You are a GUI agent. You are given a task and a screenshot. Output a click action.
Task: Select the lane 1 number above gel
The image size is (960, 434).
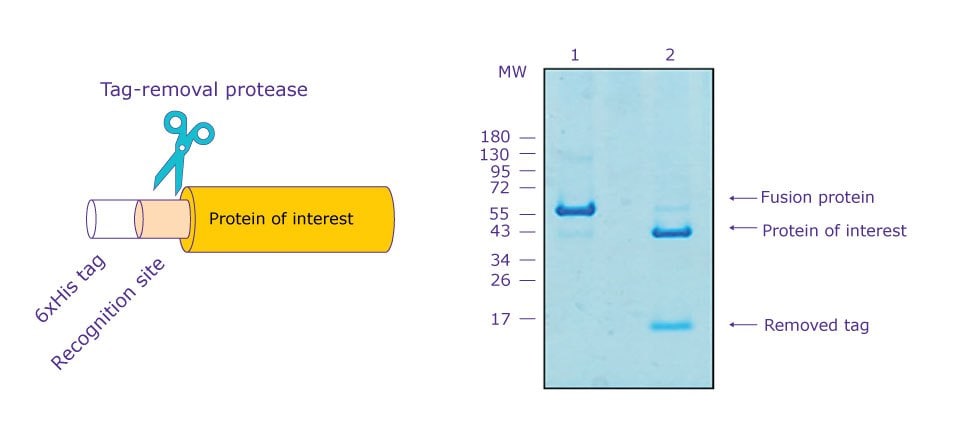575,55
